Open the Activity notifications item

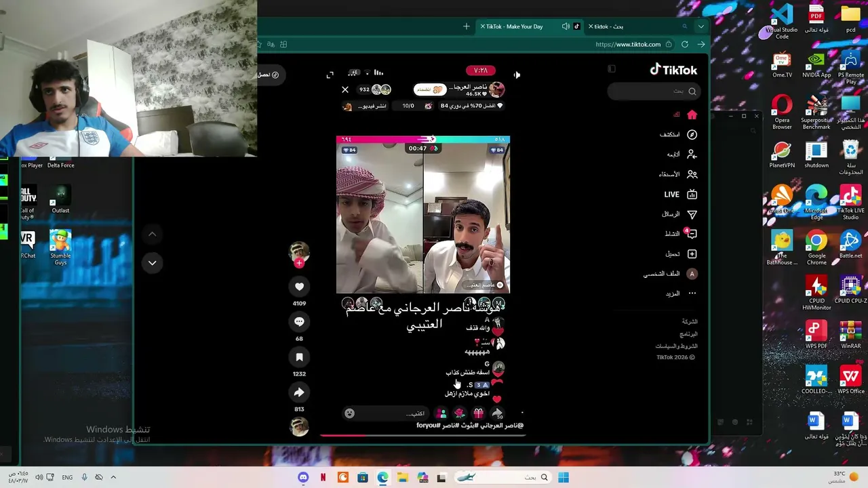(681, 234)
